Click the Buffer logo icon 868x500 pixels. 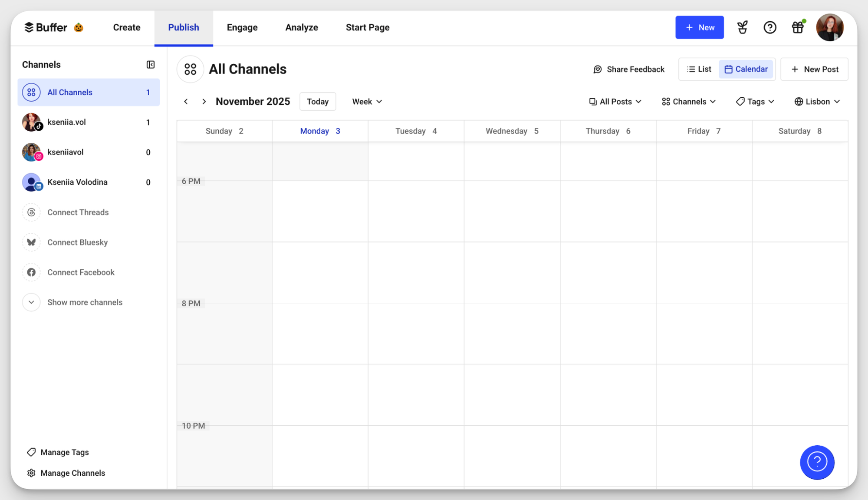coord(29,27)
